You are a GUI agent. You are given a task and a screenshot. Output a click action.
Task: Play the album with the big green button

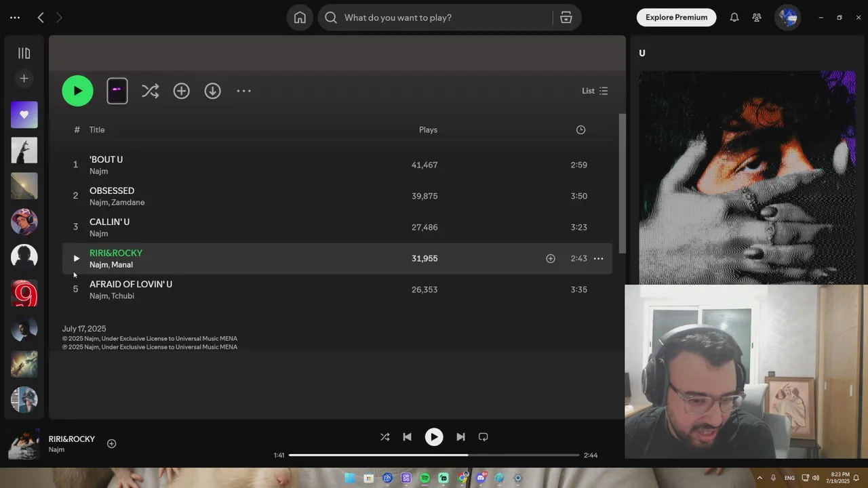pyautogui.click(x=77, y=91)
